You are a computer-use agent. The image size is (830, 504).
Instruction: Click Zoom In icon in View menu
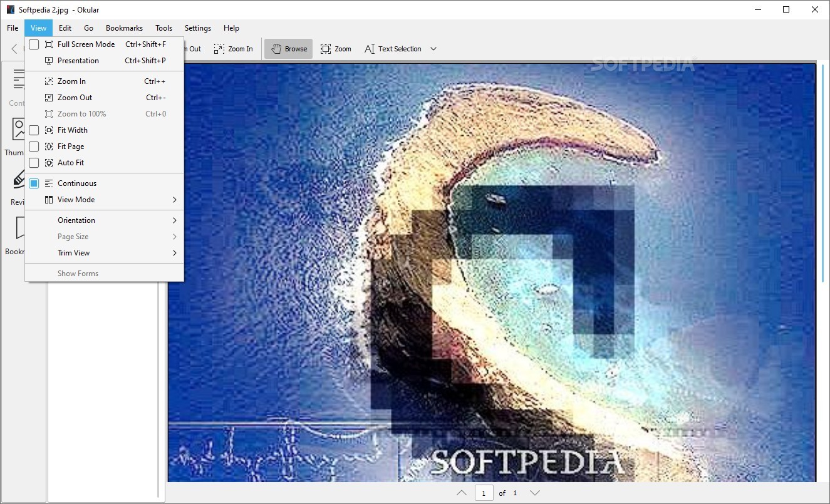coord(49,81)
